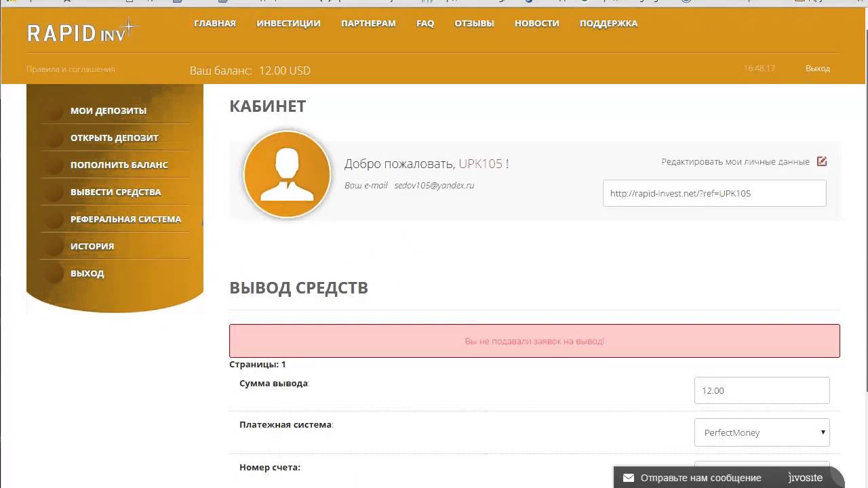The width and height of the screenshot is (868, 488).
Task: Click the jivosite chat envelope icon
Action: point(629,478)
